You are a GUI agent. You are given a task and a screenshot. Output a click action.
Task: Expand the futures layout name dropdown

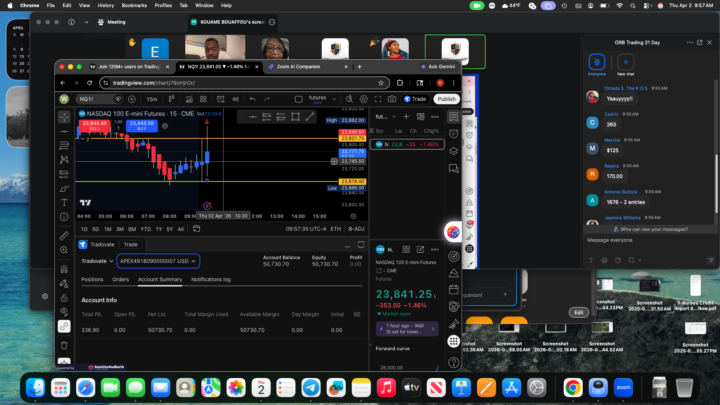[335, 99]
